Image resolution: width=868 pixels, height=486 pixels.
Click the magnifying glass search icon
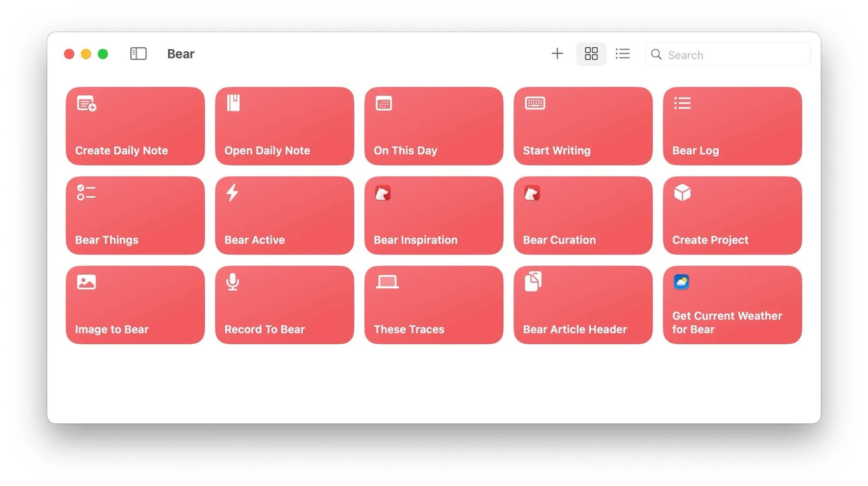click(656, 54)
